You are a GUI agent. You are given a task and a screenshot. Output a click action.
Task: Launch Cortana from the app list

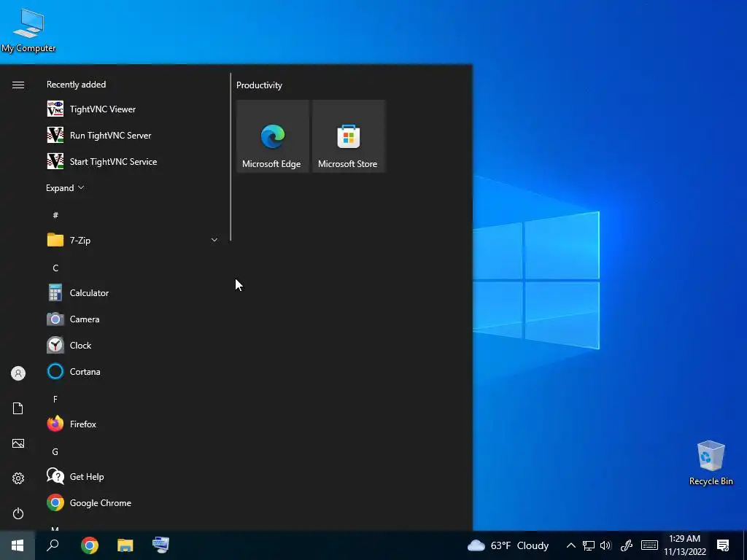coord(133,371)
